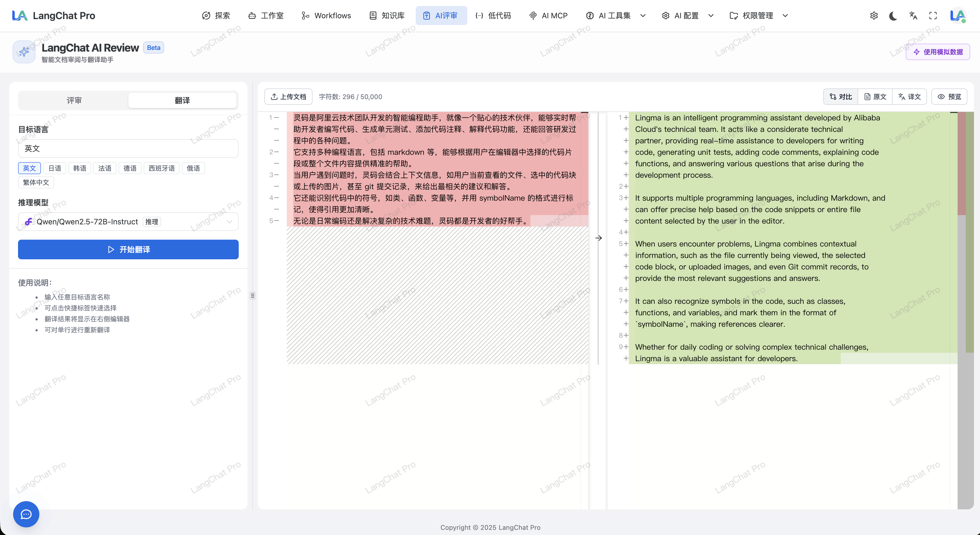Click the language switch icon in header
The image size is (980, 535).
[913, 16]
